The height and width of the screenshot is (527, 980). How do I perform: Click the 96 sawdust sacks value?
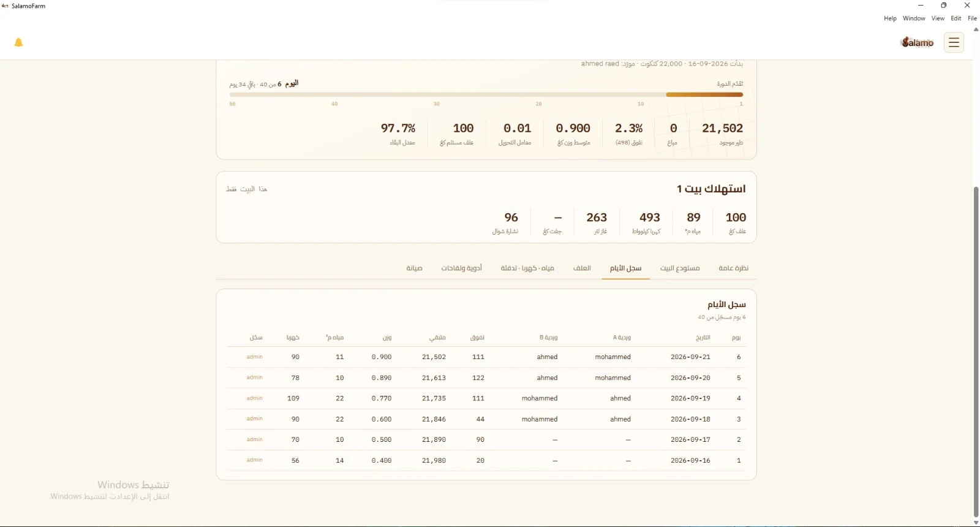coord(511,218)
